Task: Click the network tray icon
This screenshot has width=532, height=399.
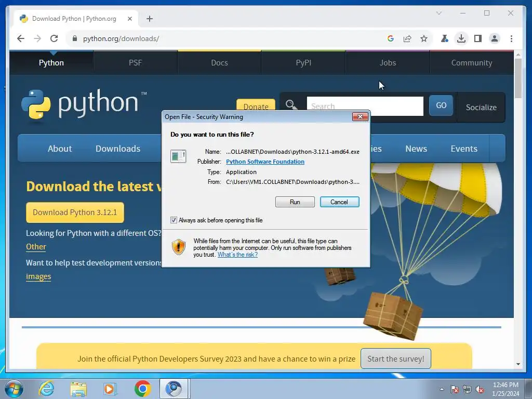Action: tap(467, 389)
